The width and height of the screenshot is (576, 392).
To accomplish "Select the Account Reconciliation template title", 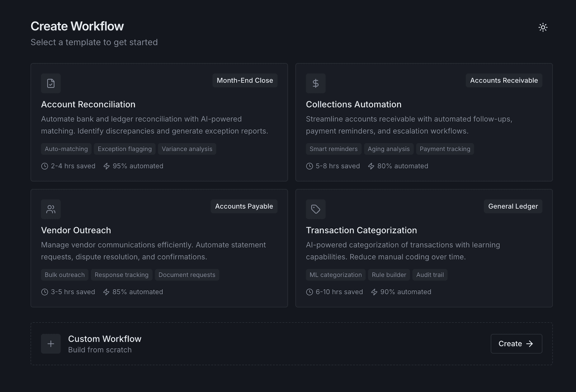I will (x=88, y=105).
